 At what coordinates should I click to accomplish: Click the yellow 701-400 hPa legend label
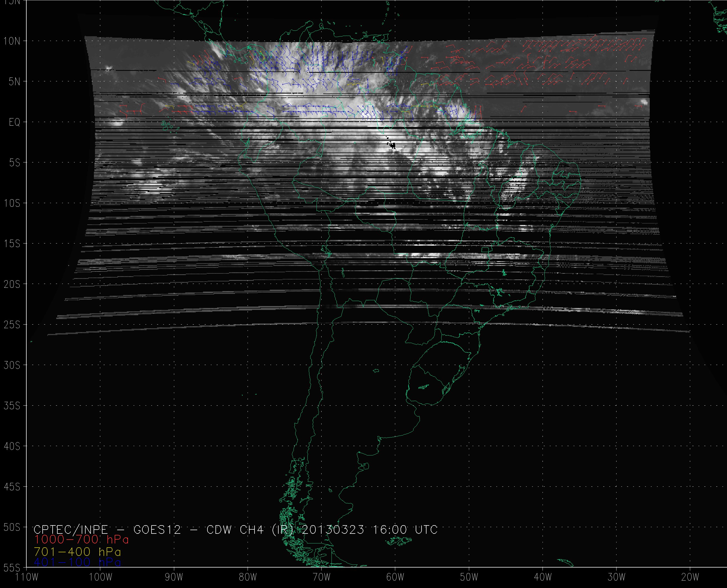[x=77, y=552]
